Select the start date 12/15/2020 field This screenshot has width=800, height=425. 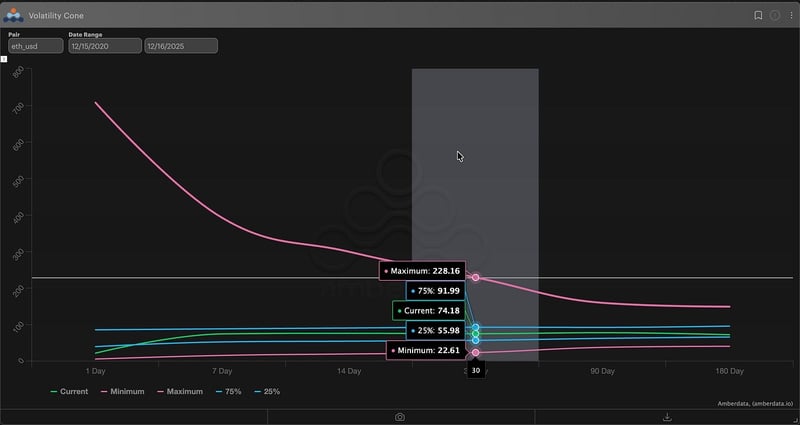tap(105, 46)
